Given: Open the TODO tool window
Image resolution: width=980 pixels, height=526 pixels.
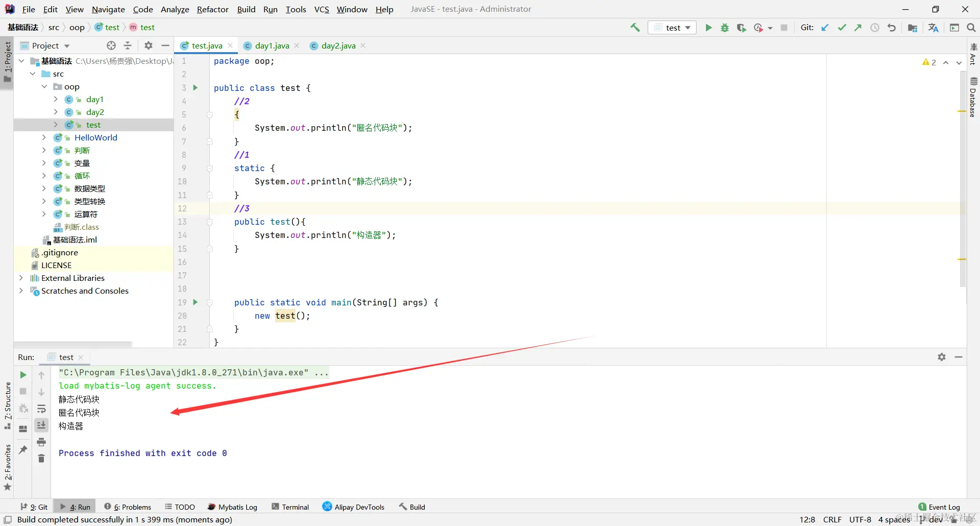Looking at the screenshot, I should pyautogui.click(x=180, y=507).
